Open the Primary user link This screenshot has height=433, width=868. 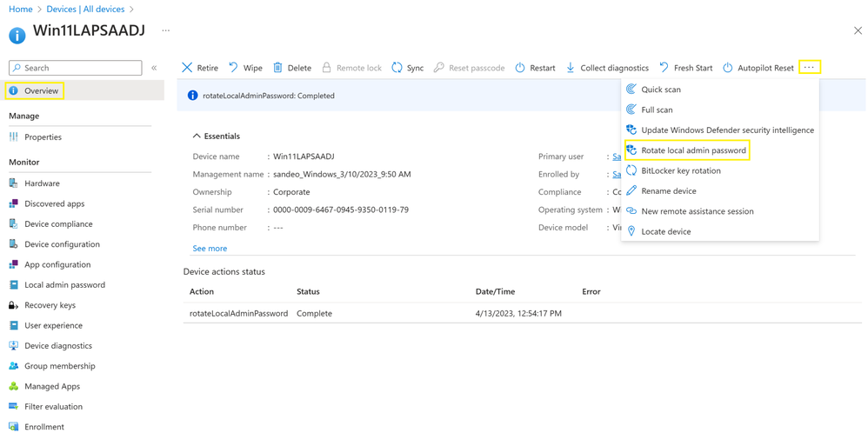click(x=616, y=157)
